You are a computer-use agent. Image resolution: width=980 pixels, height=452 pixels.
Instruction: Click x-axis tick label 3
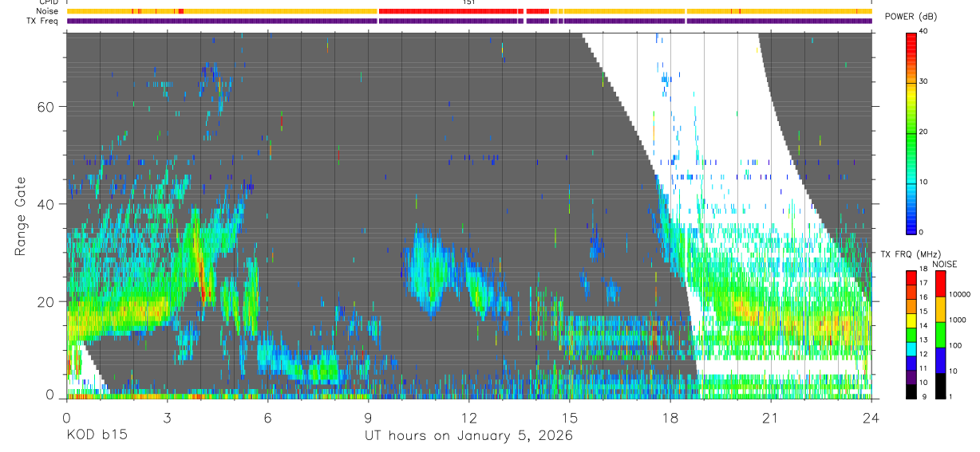(167, 417)
